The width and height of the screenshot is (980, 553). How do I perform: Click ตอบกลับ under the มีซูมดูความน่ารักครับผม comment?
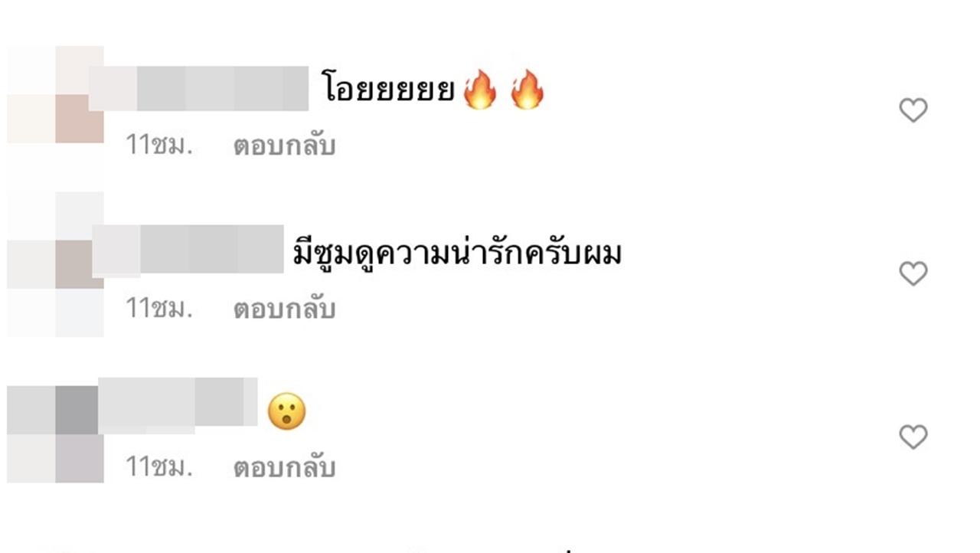(x=284, y=309)
